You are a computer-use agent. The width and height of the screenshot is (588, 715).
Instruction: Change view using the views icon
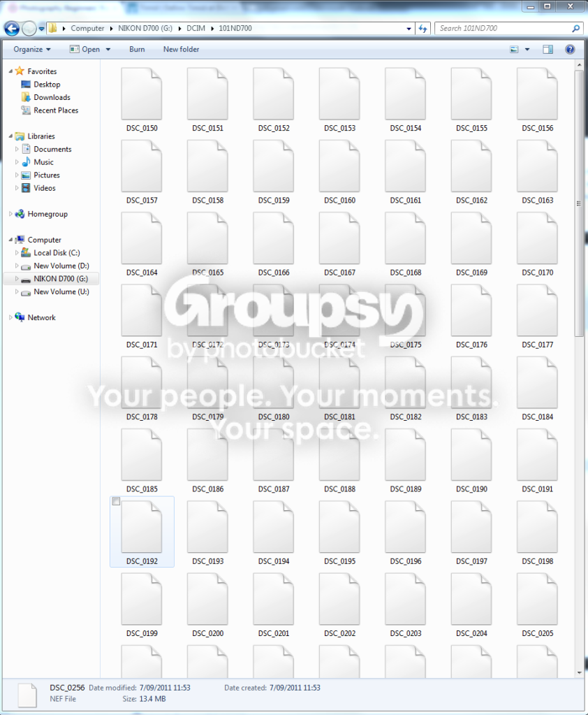point(514,49)
